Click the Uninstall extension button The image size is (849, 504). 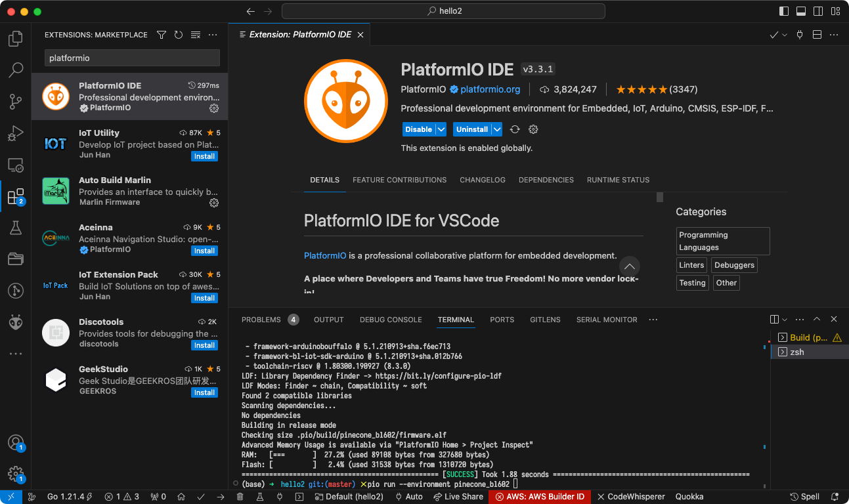[472, 129]
